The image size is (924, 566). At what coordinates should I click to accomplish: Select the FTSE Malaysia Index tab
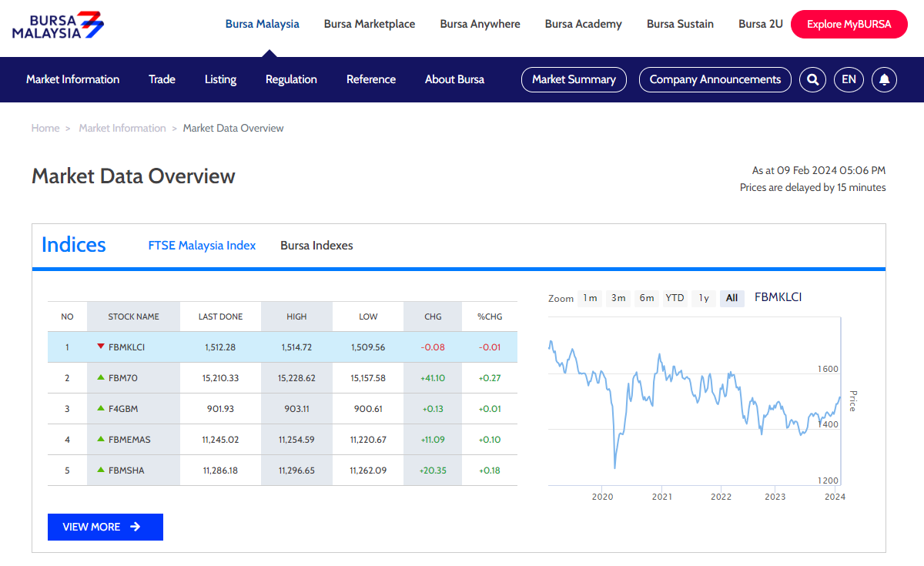[202, 246]
